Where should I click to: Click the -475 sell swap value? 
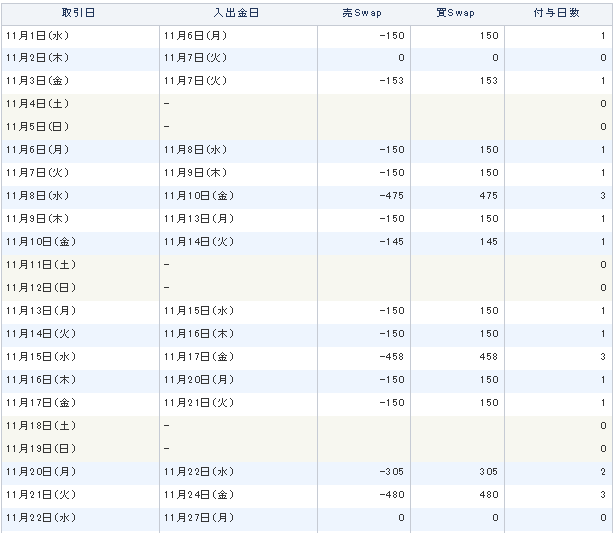tap(392, 196)
